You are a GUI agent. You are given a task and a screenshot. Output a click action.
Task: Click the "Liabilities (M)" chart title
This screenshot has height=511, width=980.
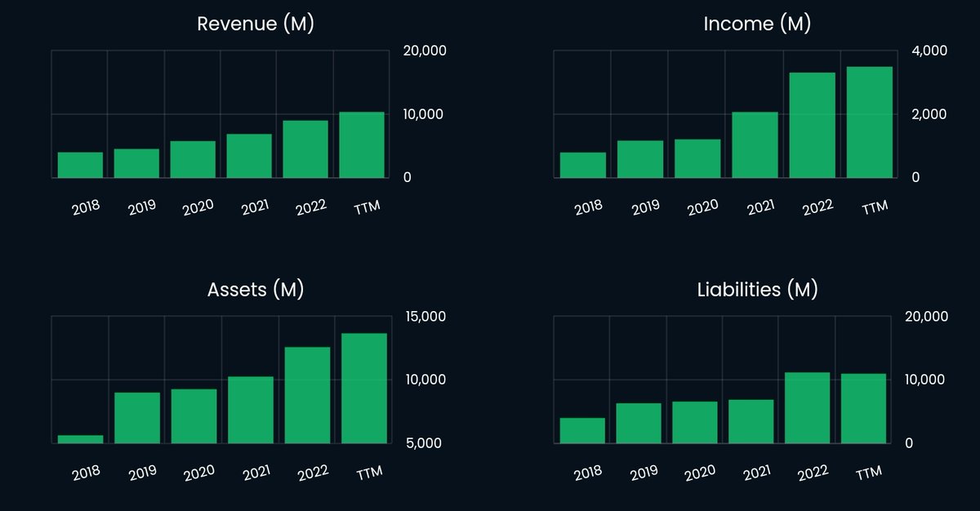[757, 289]
